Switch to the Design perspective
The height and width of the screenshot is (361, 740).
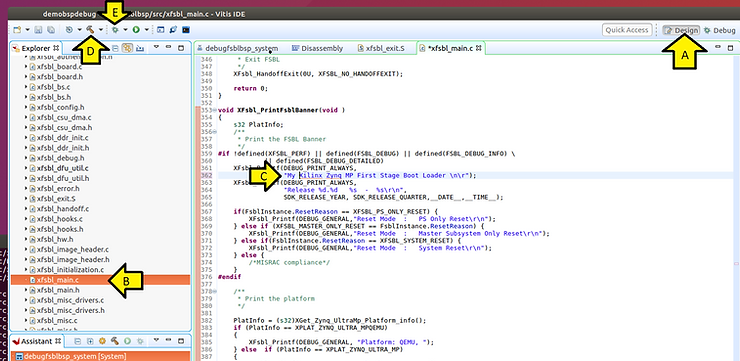[x=681, y=30]
